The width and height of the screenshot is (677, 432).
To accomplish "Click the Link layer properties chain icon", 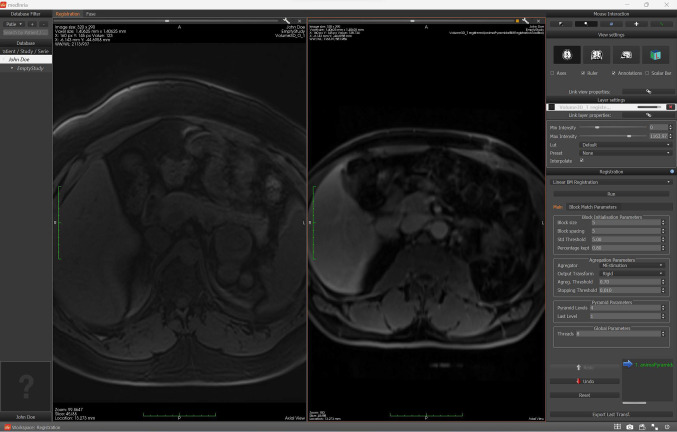I will [x=648, y=114].
